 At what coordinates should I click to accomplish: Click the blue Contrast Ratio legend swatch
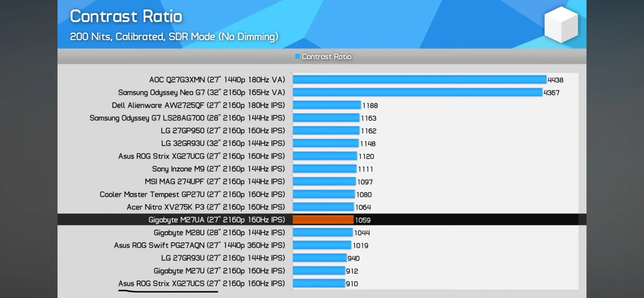pos(297,56)
